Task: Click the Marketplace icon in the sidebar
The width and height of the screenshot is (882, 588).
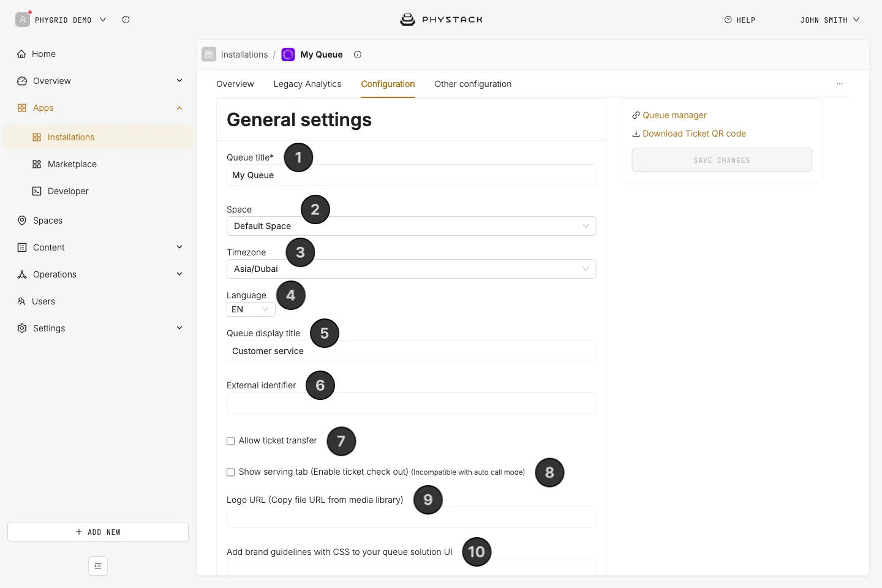Action: click(x=37, y=164)
